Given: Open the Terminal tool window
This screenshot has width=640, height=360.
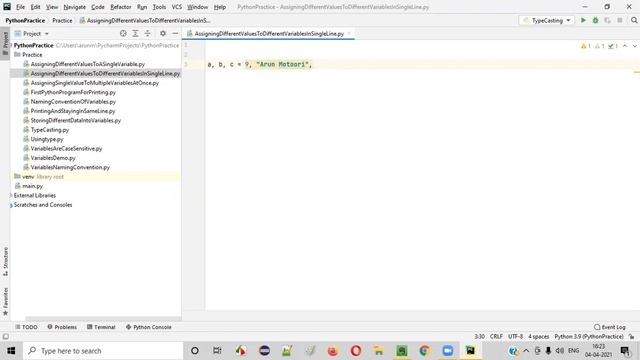Looking at the screenshot, I should pyautogui.click(x=101, y=327).
